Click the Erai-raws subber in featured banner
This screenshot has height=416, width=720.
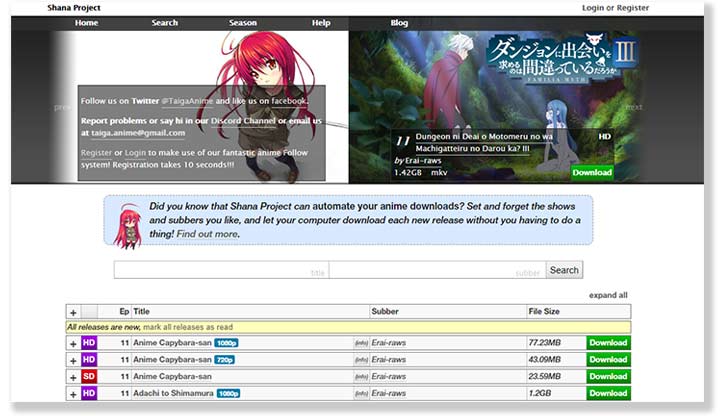423,161
